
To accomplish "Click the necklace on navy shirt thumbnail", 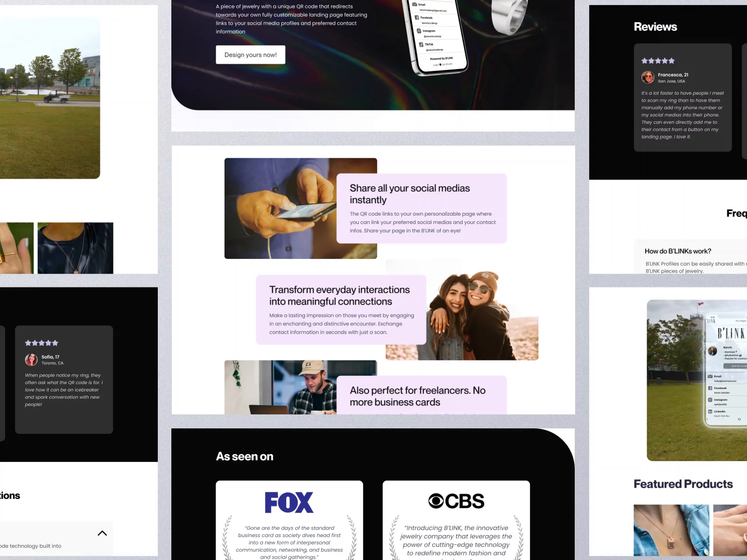I will 75,248.
